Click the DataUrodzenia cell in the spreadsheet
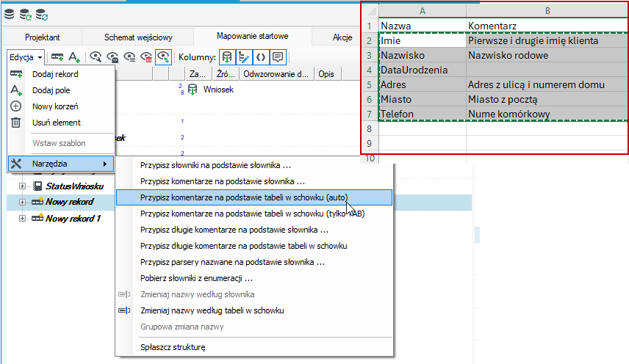 (x=423, y=70)
